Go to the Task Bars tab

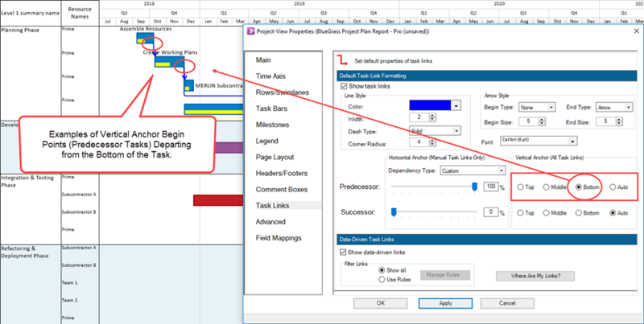point(271,109)
